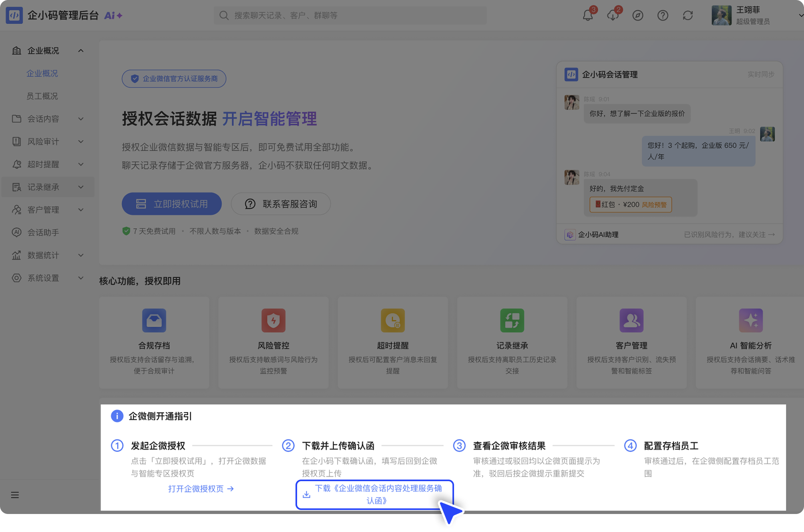The width and height of the screenshot is (804, 532).
Task: Expand the 风险审计 menu
Action: 81,142
